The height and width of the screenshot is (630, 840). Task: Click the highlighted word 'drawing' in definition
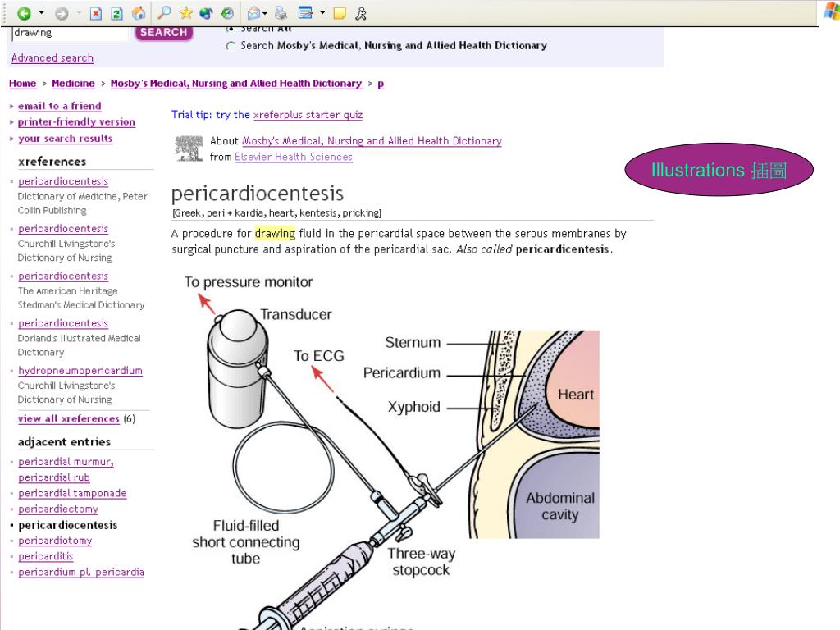(275, 234)
